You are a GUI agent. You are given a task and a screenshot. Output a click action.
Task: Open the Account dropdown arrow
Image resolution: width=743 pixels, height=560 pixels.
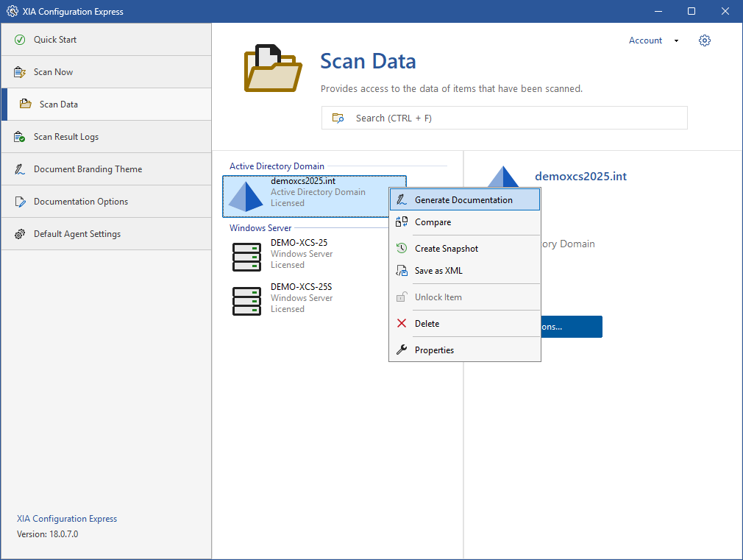tap(676, 41)
